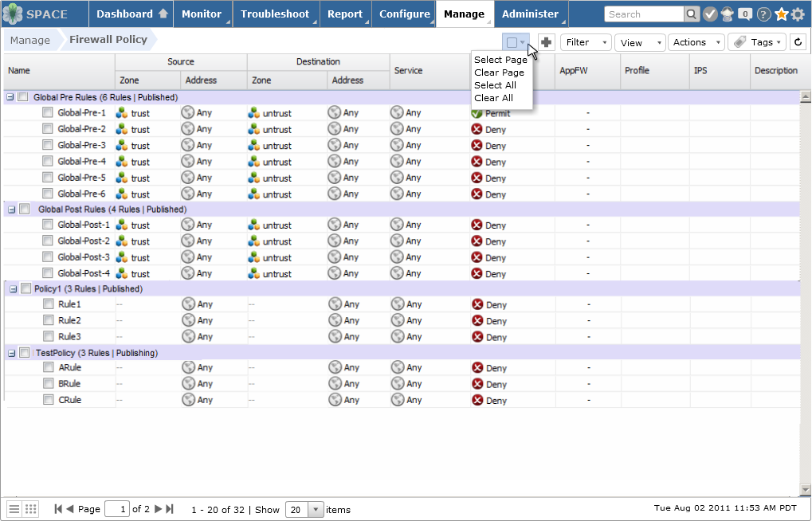Choose Select Page from selection menu
This screenshot has width=812, height=521.
(x=500, y=60)
